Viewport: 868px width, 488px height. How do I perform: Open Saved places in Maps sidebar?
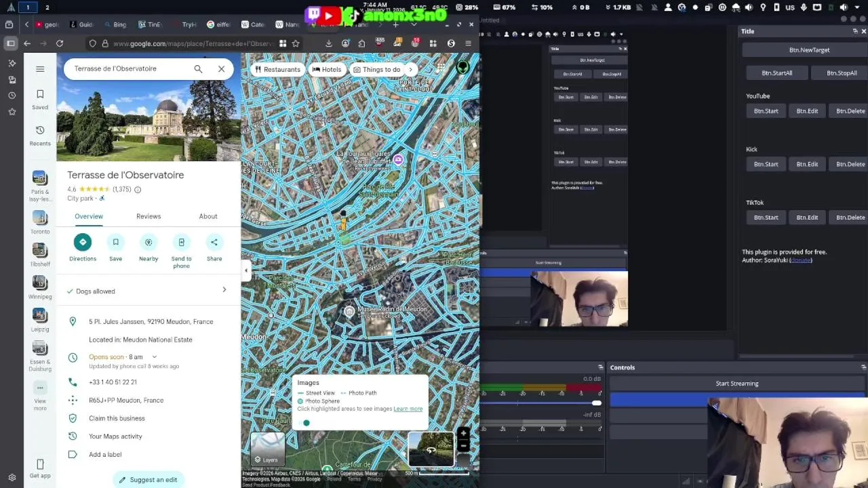coord(40,99)
